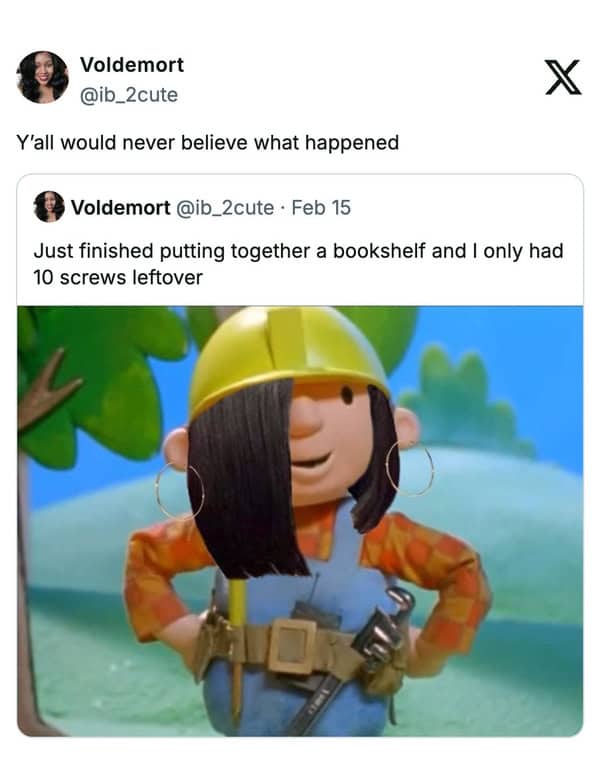Screen dimensions: 599x772
Task: Select the "Y'all would never believe" tweet text
Action: [208, 143]
